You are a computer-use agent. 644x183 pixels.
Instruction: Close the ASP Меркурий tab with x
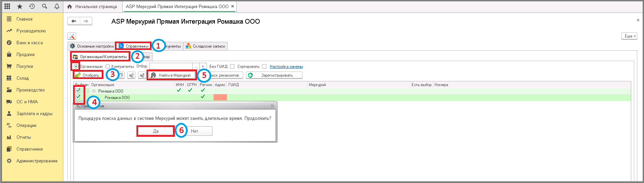pos(232,6)
